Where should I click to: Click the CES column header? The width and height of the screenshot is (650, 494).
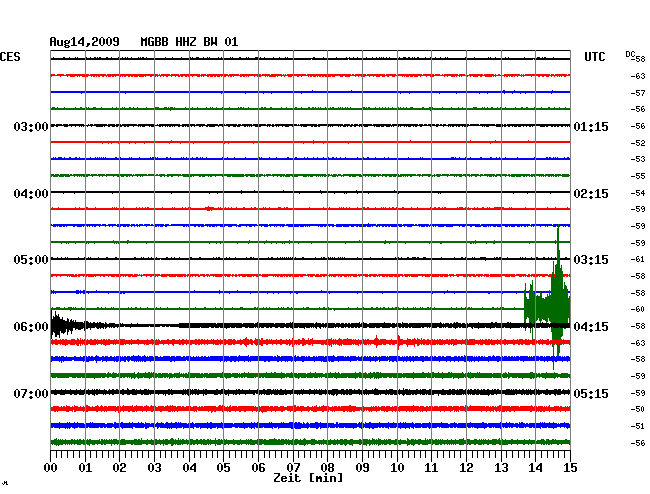point(10,57)
